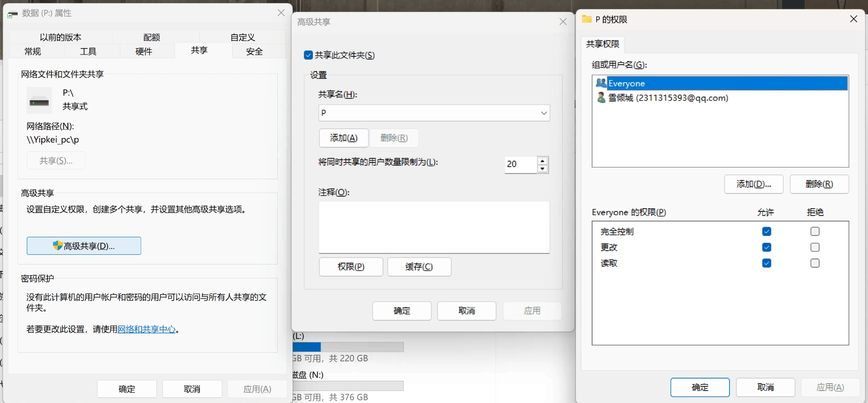The image size is (868, 403).
Task: Click 确定 in 数据 (P:) 属性 window
Action: pyautogui.click(x=127, y=389)
